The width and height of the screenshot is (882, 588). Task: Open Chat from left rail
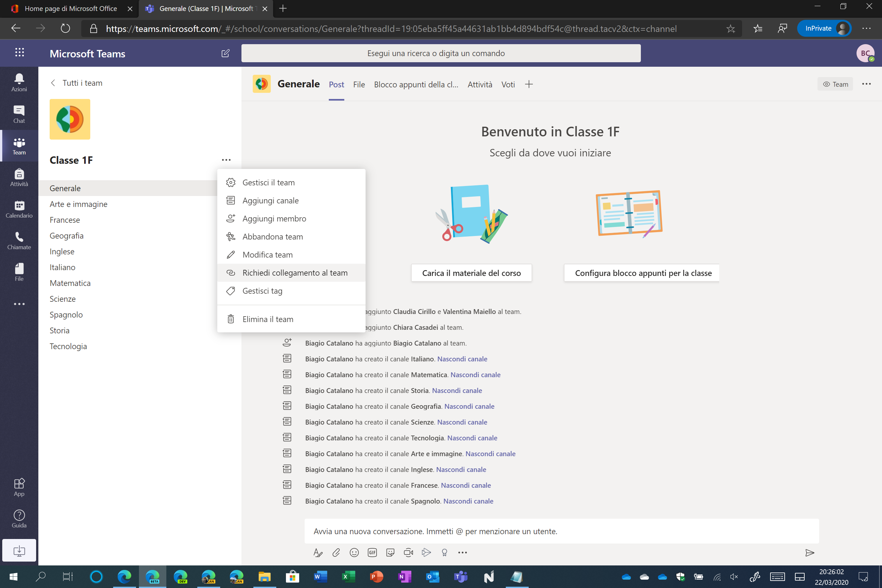point(19,114)
